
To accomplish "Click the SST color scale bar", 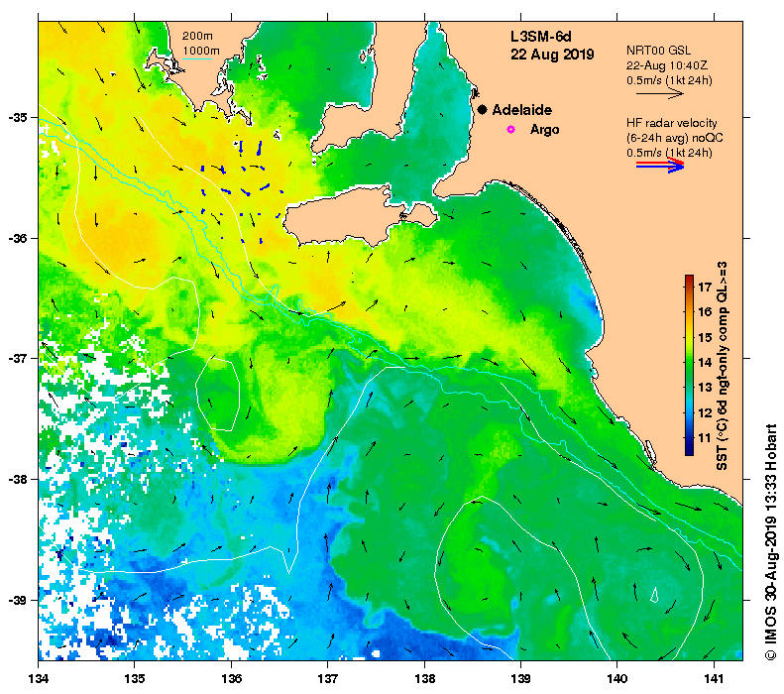I will point(689,365).
